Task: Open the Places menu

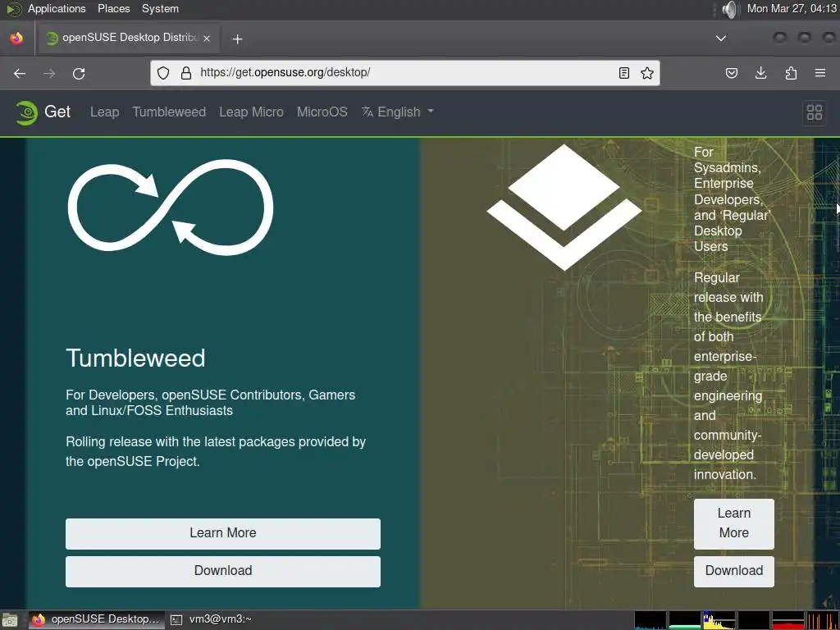Action: [x=113, y=8]
